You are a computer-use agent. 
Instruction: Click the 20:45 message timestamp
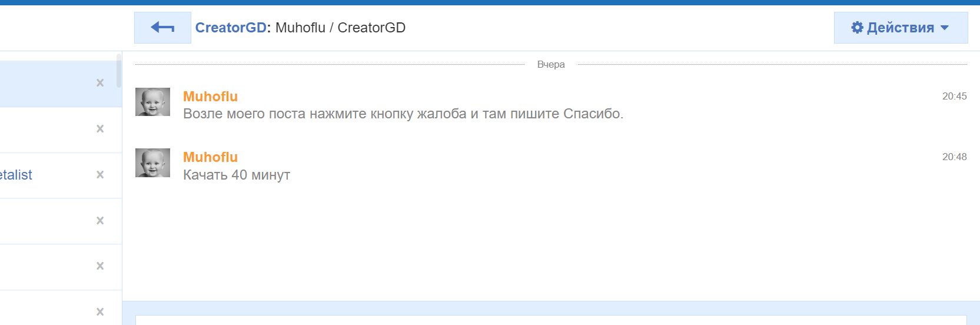954,97
